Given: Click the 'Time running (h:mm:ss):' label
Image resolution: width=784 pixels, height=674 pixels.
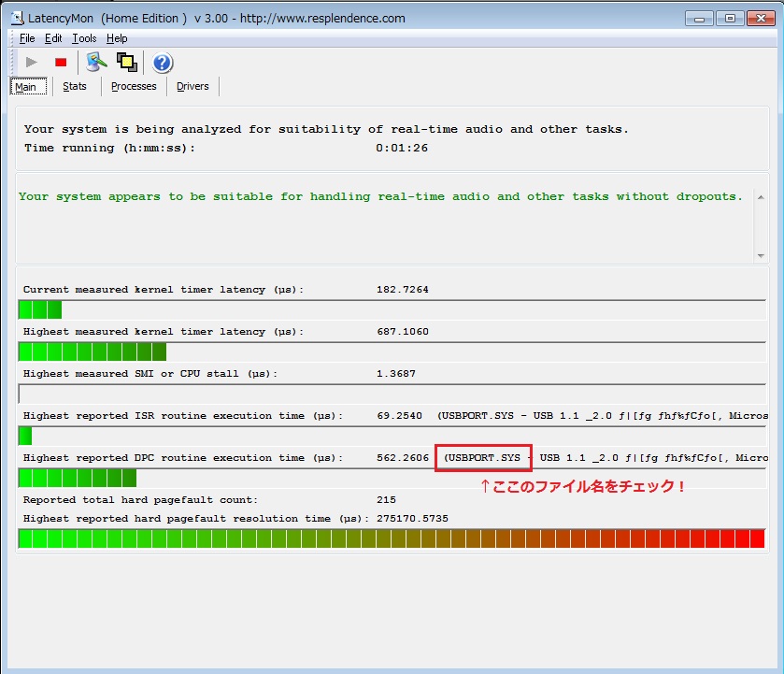Looking at the screenshot, I should 109,148.
